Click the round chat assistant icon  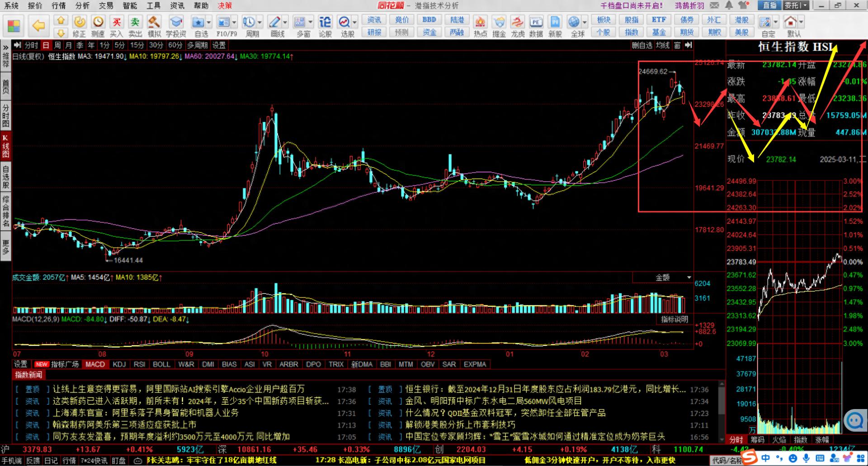tap(854, 421)
